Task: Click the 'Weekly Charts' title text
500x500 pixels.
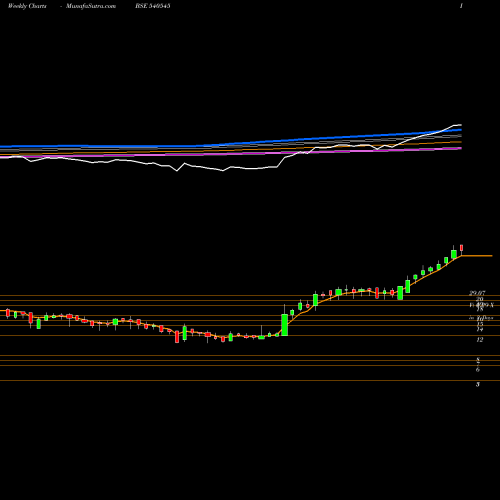Action: tap(27, 6)
